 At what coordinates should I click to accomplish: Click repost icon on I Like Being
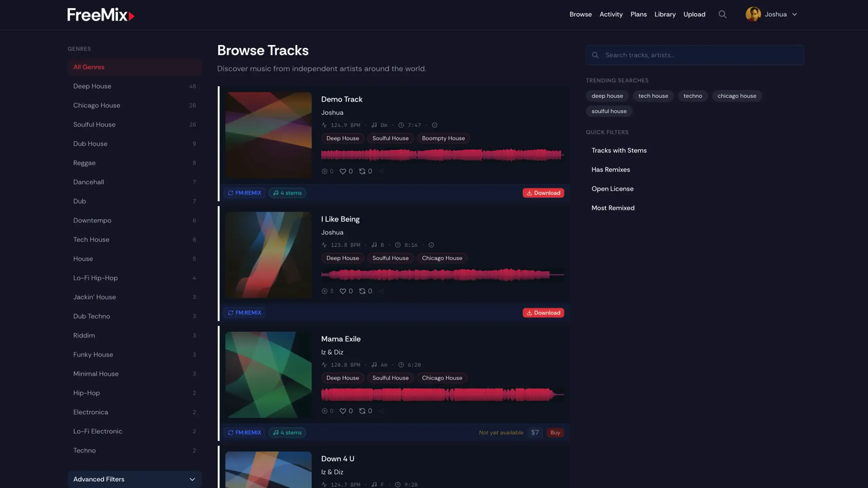pos(362,291)
